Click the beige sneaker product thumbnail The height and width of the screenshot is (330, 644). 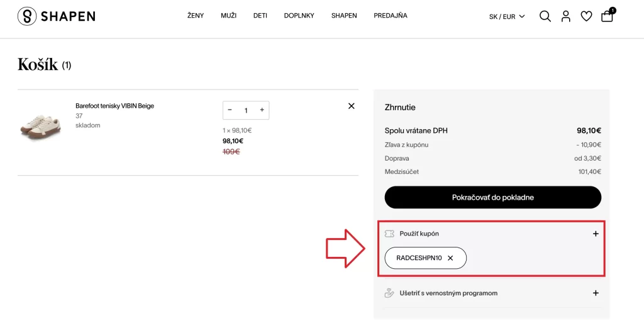[x=40, y=127]
